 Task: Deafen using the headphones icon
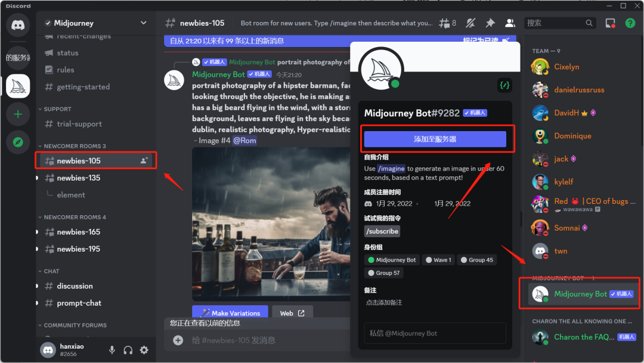[128, 350]
